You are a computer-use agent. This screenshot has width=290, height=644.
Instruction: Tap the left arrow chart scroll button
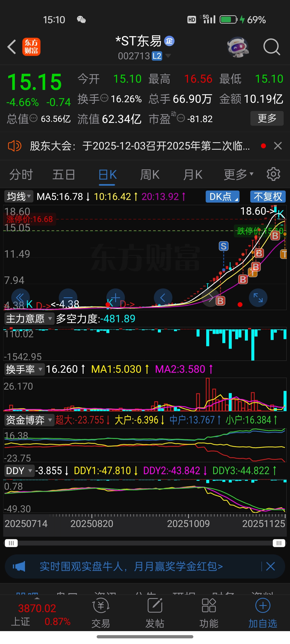[163, 298]
